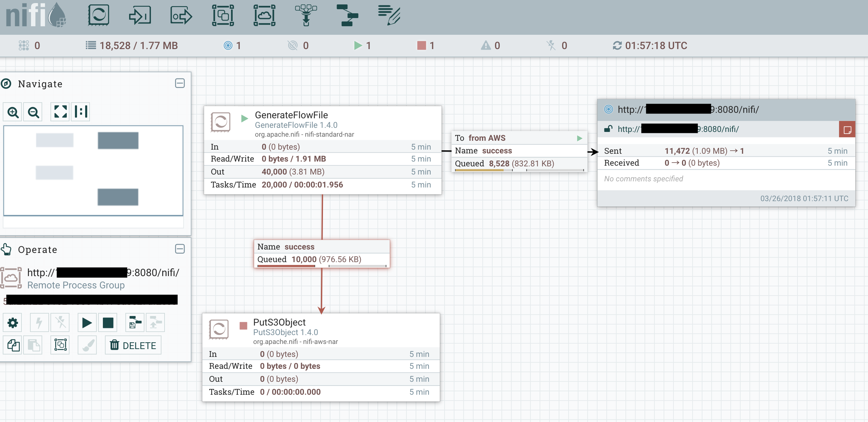868x422 pixels.
Task: Click the active threads count status icon
Action: 24,45
